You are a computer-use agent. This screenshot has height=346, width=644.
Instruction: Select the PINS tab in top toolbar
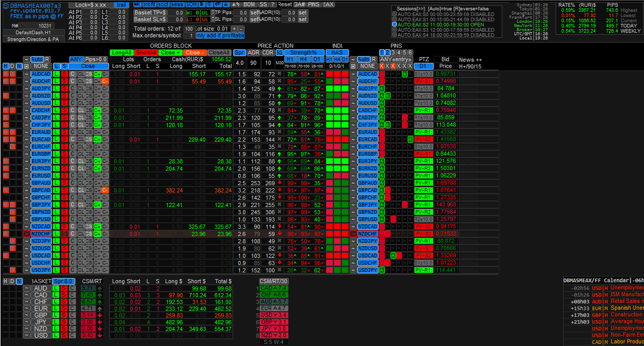314,4
